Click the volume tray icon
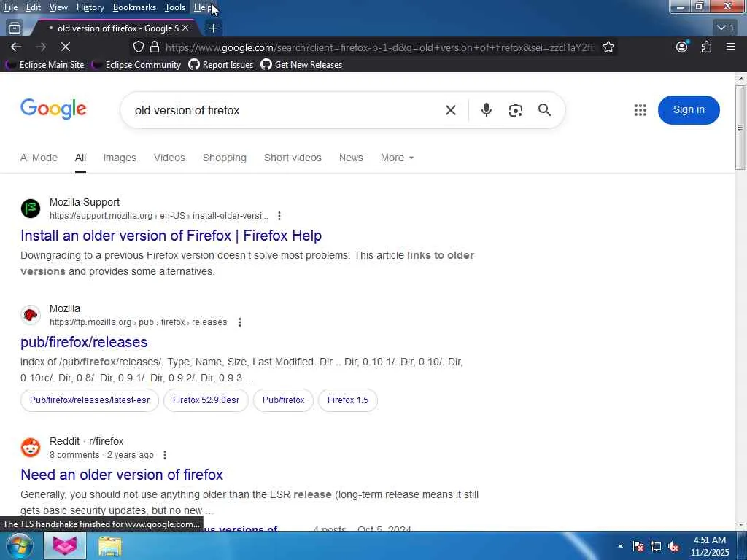The height and width of the screenshot is (560, 747). coord(673,547)
